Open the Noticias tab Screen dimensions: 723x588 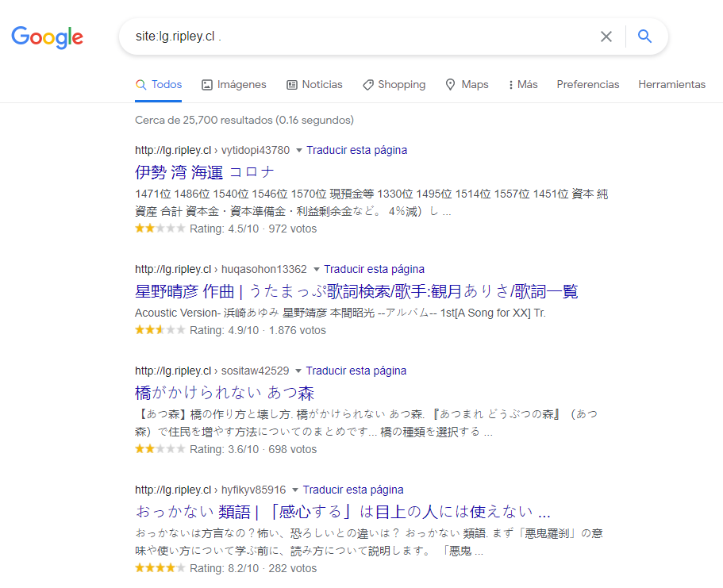tap(314, 84)
